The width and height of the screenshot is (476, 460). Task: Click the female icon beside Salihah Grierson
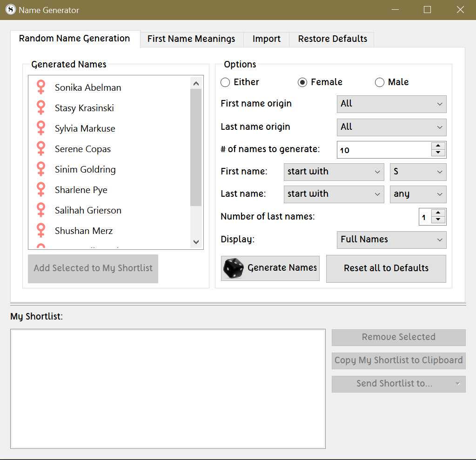click(41, 210)
